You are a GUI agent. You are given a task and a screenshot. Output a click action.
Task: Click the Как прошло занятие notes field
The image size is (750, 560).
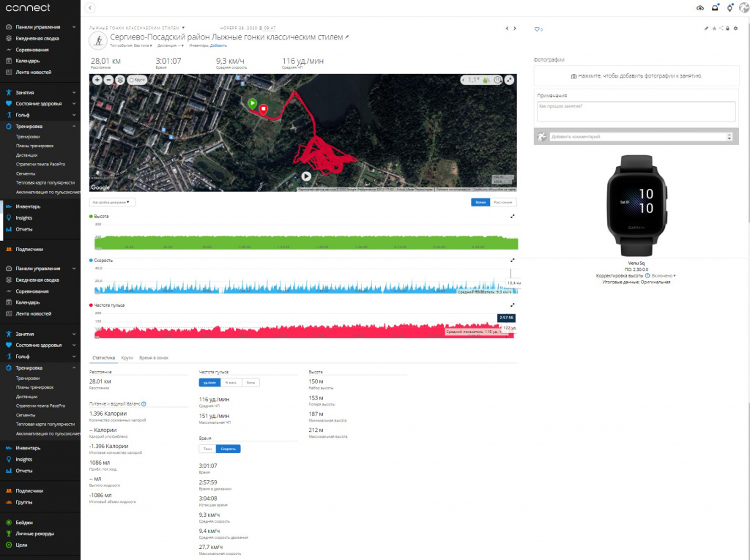(x=636, y=111)
